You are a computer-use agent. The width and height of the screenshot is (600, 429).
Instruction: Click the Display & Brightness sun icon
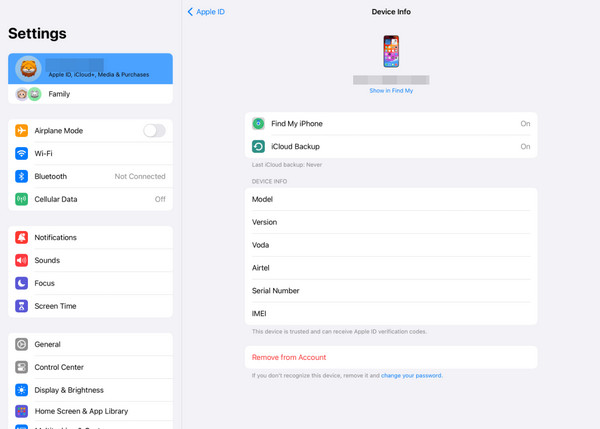(21, 390)
